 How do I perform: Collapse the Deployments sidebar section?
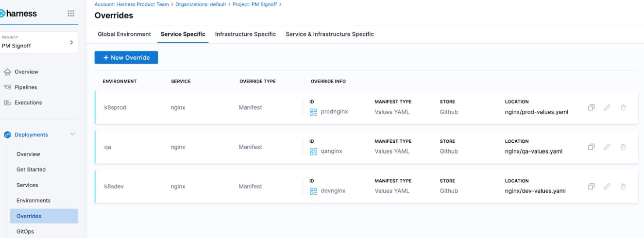tap(73, 135)
